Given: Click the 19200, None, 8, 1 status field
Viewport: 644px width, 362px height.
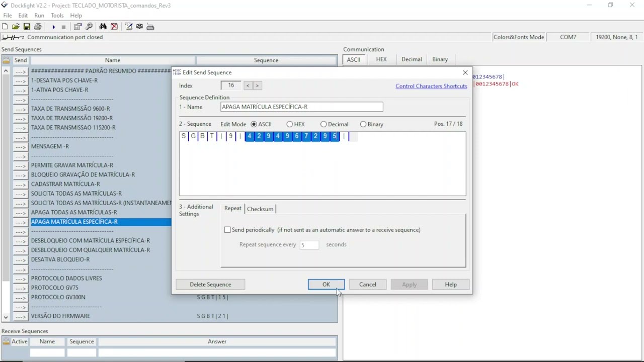Looking at the screenshot, I should tap(616, 37).
